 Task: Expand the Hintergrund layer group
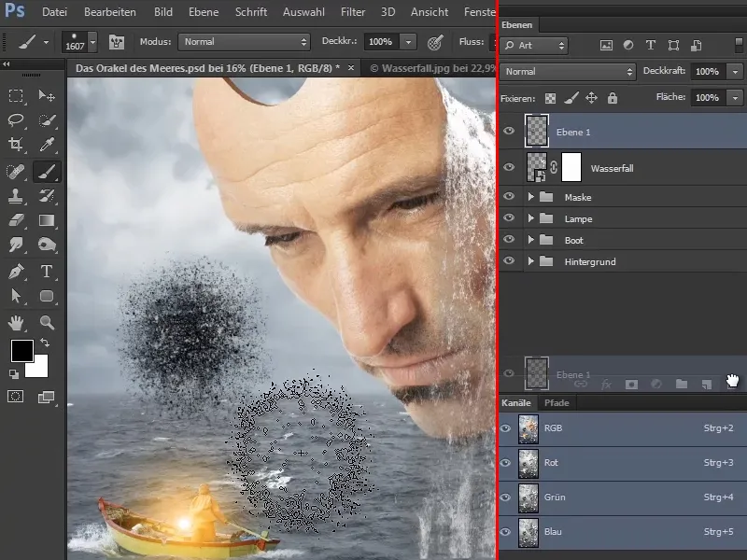530,261
